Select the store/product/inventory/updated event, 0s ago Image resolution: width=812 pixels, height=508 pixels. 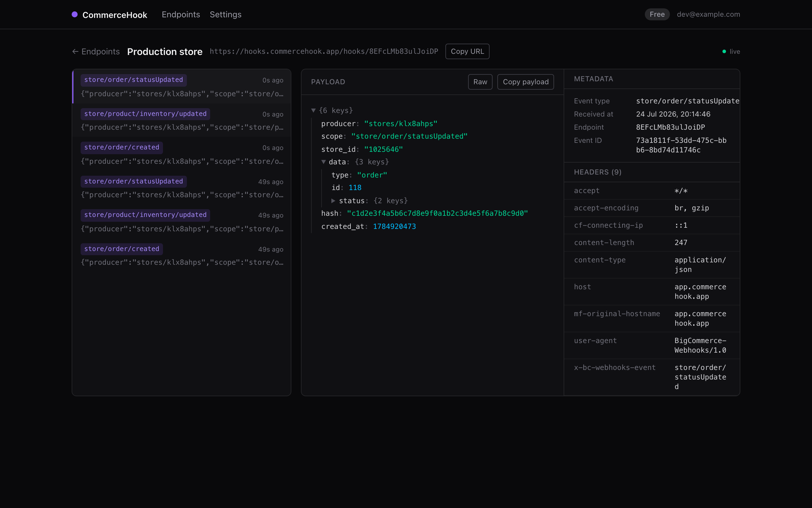click(x=182, y=120)
